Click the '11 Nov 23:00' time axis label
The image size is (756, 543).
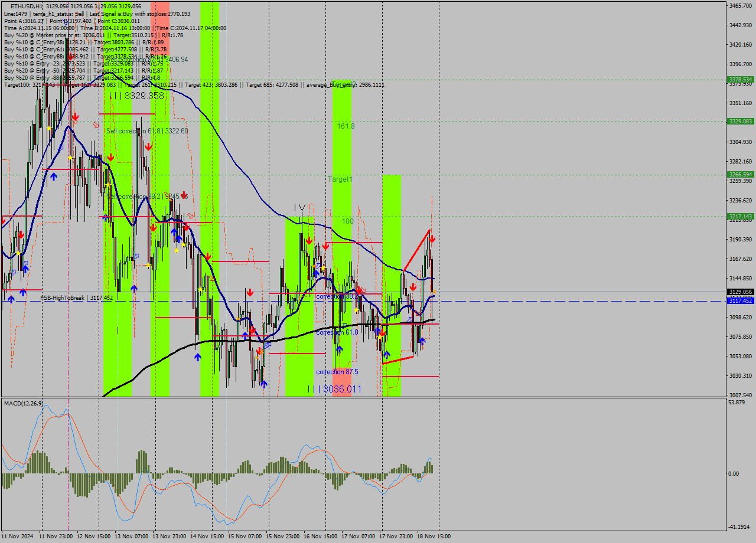coord(56,537)
